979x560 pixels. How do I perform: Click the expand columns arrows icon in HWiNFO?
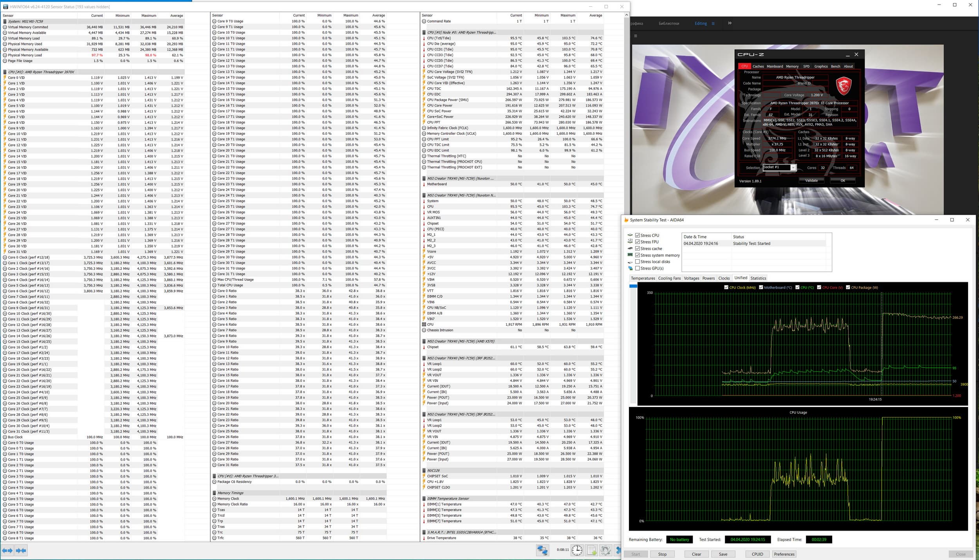(7, 550)
